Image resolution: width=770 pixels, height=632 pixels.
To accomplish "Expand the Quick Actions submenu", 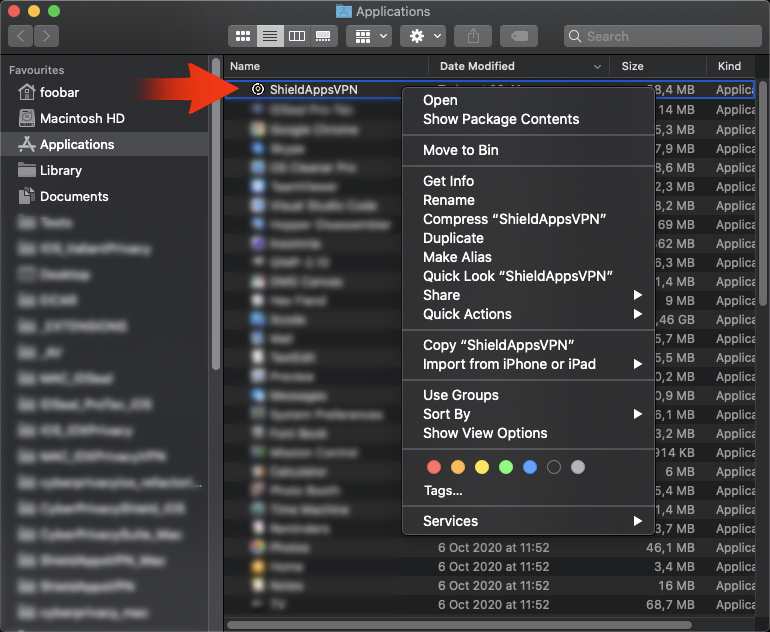I will coord(528,314).
